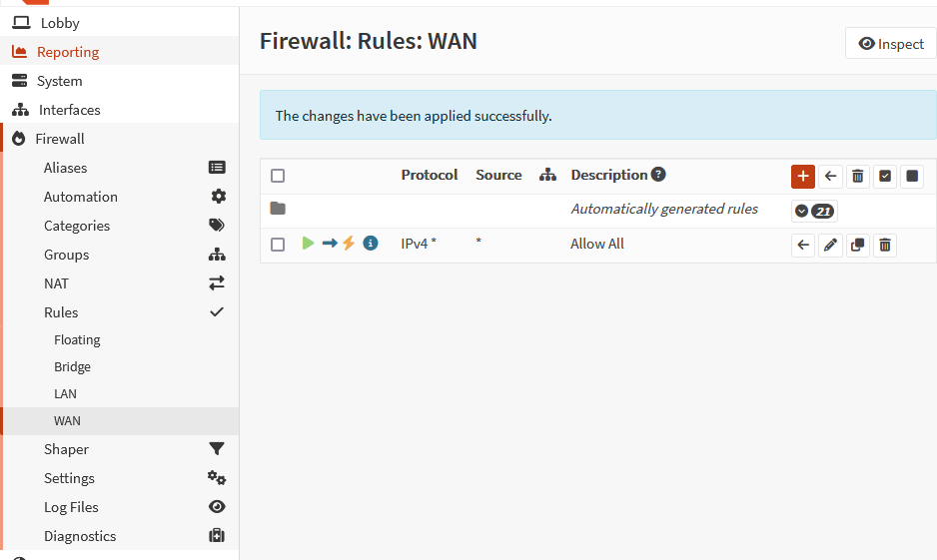Collapse the Firewall menu section
The height and width of the screenshot is (560, 937).
60,139
